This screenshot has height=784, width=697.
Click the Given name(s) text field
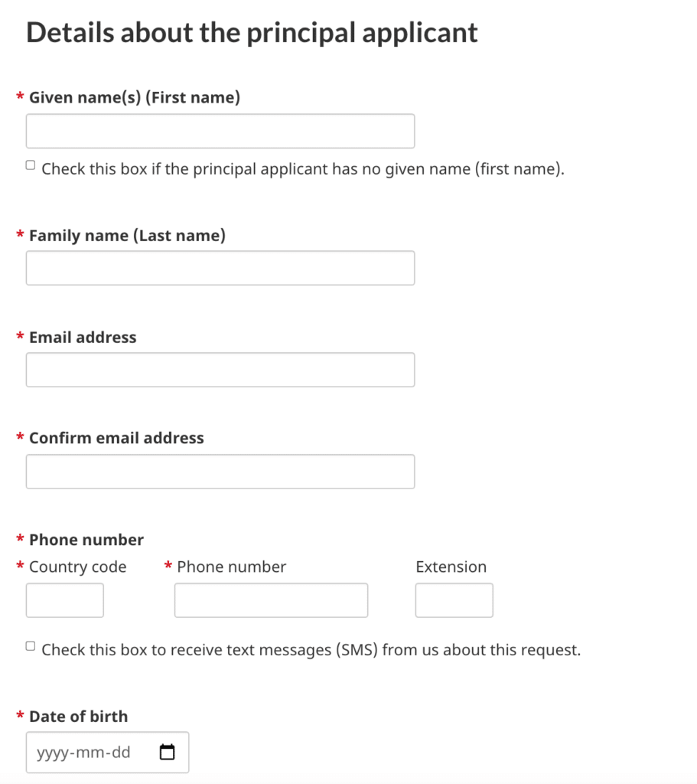coord(220,131)
